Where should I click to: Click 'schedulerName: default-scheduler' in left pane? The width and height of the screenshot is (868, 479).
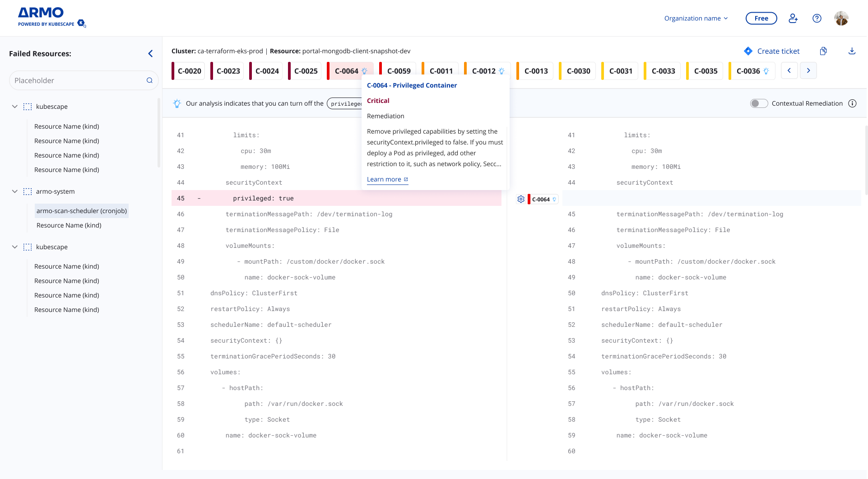pyautogui.click(x=271, y=325)
